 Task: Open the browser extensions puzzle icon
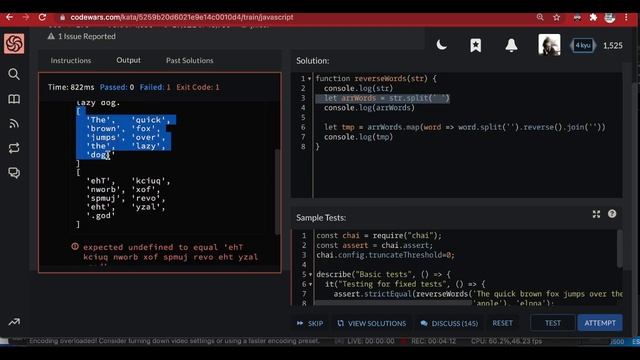coord(593,17)
